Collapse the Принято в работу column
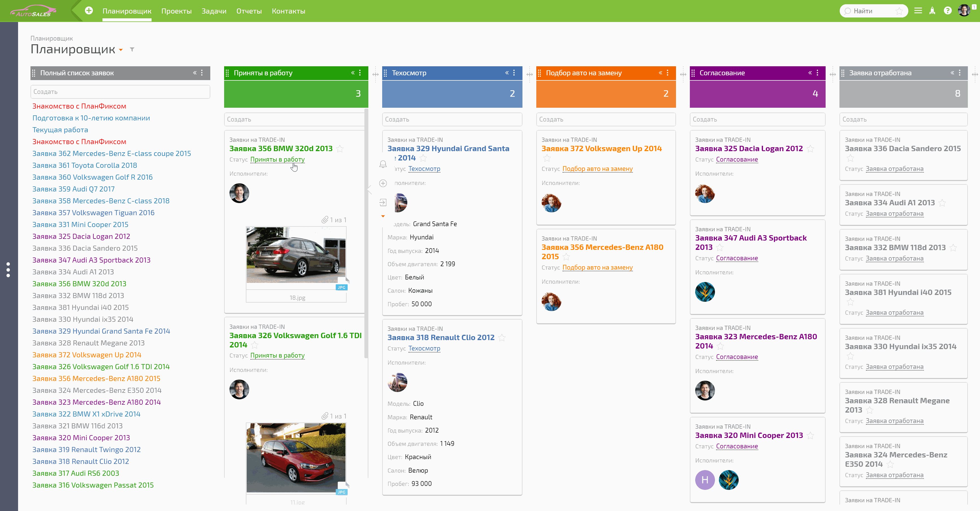Image resolution: width=980 pixels, height=511 pixels. [x=353, y=73]
